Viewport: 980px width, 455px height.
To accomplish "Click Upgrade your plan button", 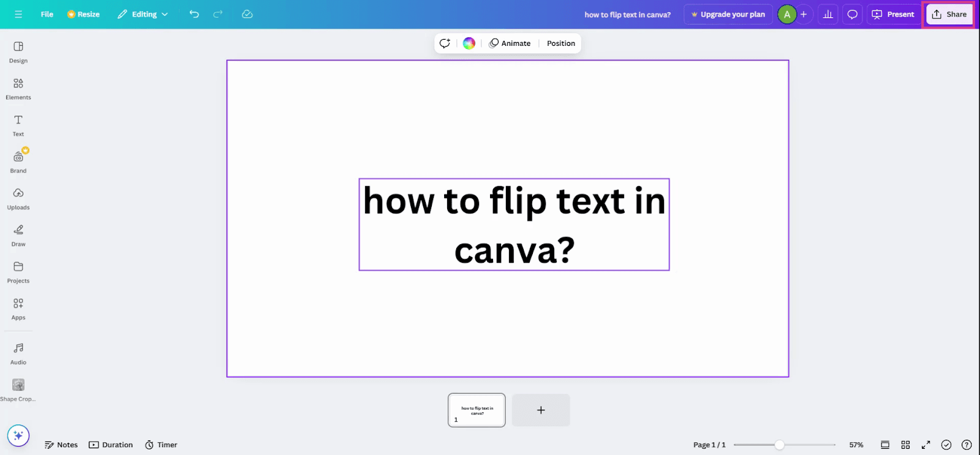I will click(x=728, y=14).
